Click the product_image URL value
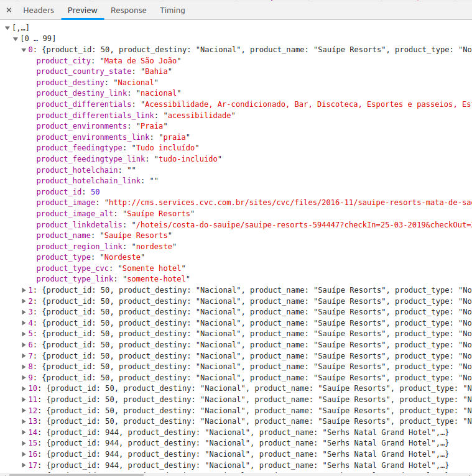 [x=289, y=203]
